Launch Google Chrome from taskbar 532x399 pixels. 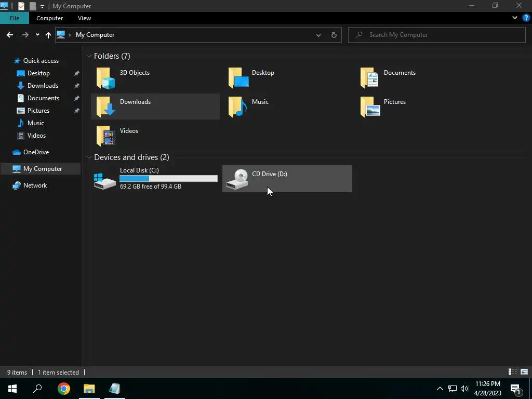click(x=64, y=389)
